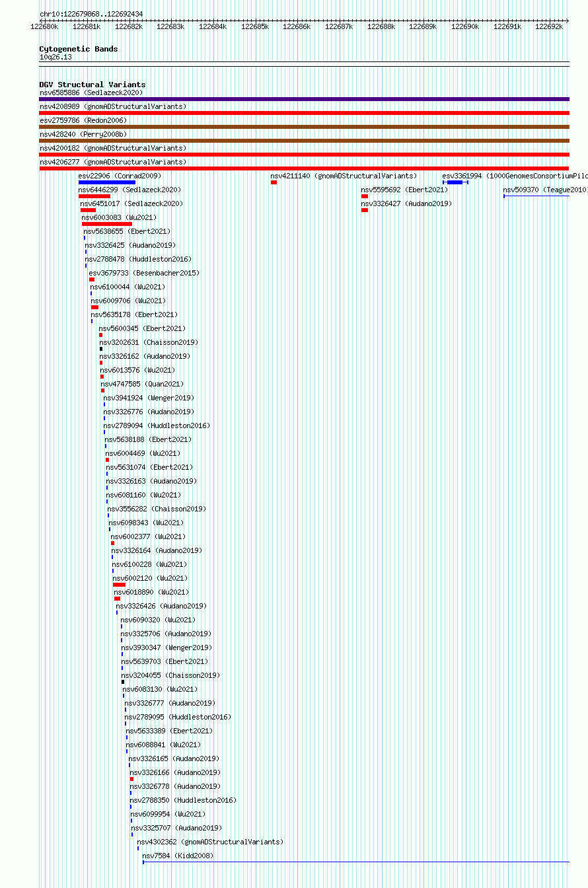Select the nsv2788350 (Huddleston2016) label
The image size is (588, 888).
(183, 800)
